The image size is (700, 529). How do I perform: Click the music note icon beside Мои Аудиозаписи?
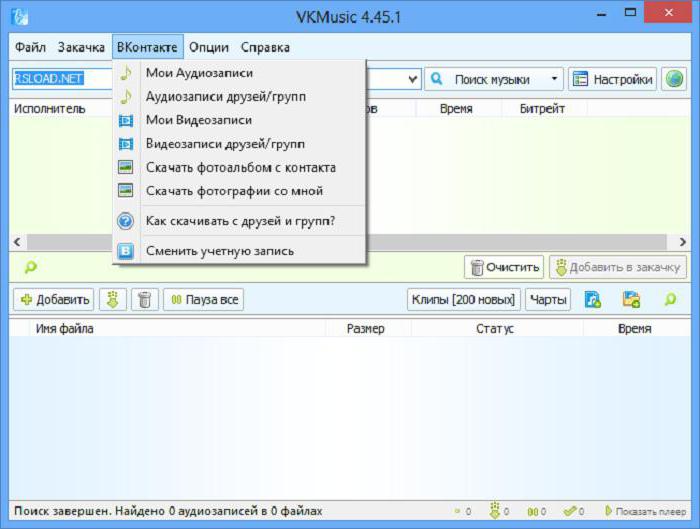(126, 73)
